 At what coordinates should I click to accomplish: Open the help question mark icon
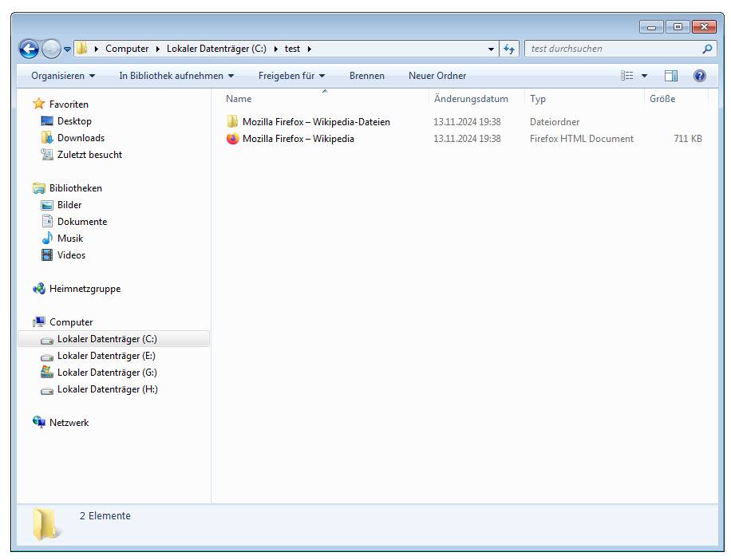click(x=700, y=76)
